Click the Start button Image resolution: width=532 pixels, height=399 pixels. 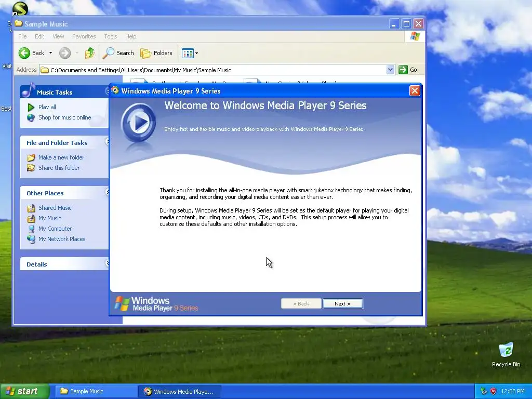pyautogui.click(x=25, y=392)
